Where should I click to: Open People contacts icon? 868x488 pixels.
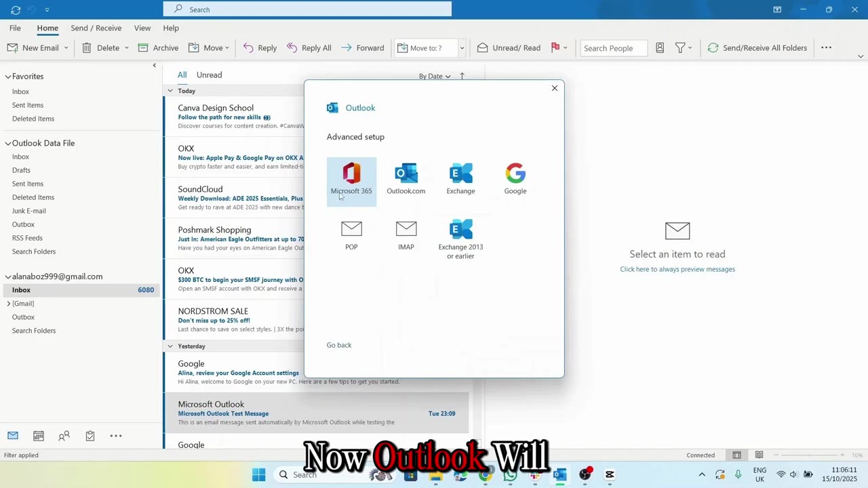tap(64, 436)
